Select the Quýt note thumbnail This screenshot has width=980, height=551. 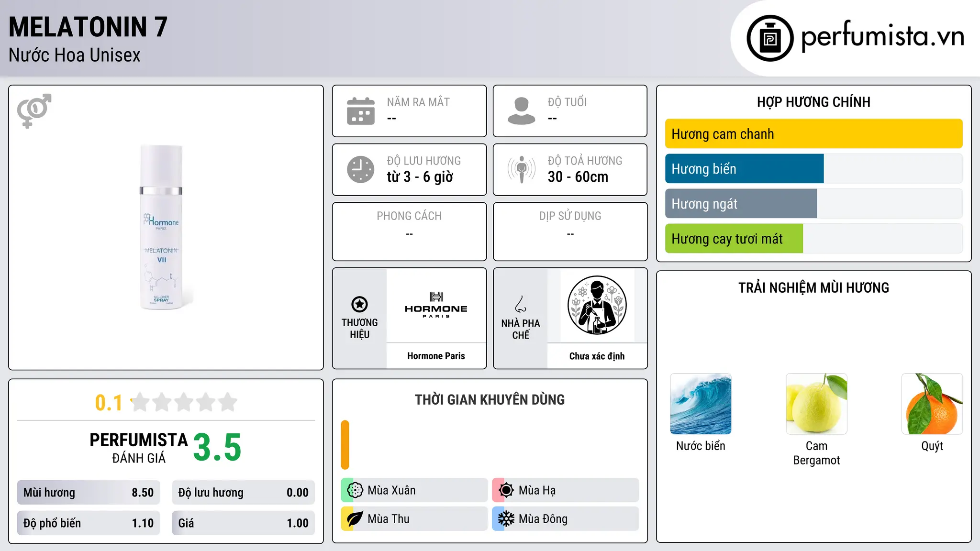click(932, 404)
